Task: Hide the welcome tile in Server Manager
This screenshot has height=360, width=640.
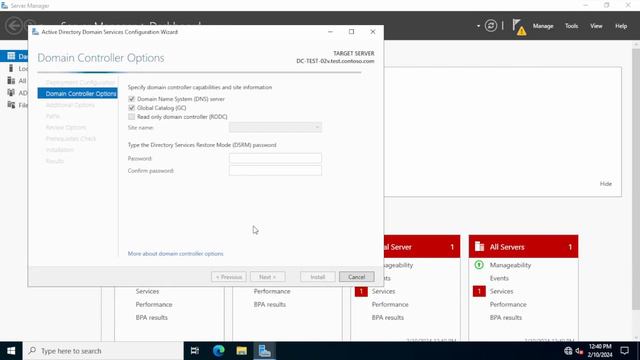Action: point(606,184)
